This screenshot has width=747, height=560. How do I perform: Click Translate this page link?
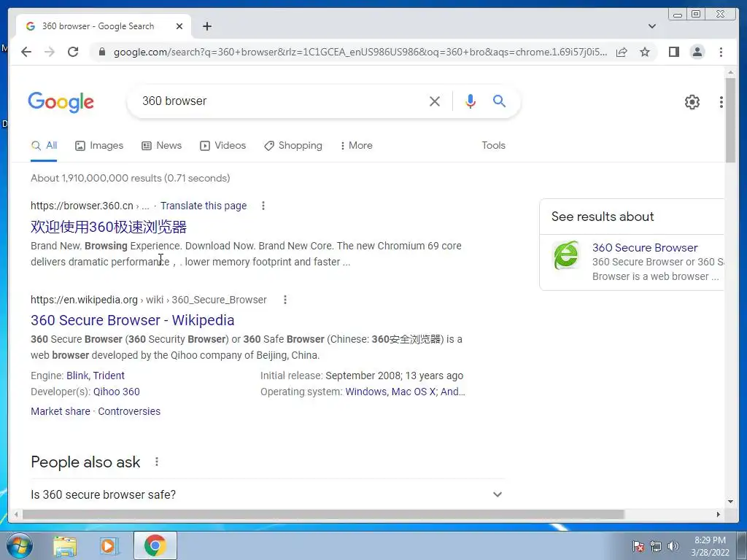coord(204,206)
